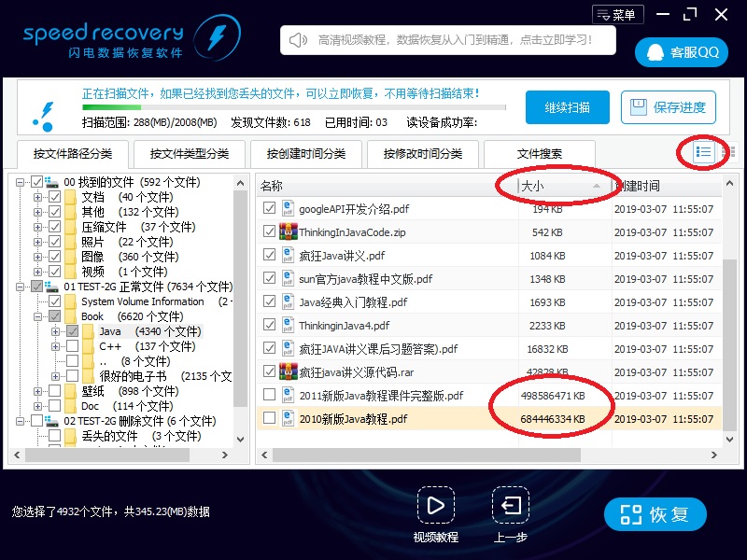
Task: Open the 菜单 menu in the title bar
Action: pos(617,14)
